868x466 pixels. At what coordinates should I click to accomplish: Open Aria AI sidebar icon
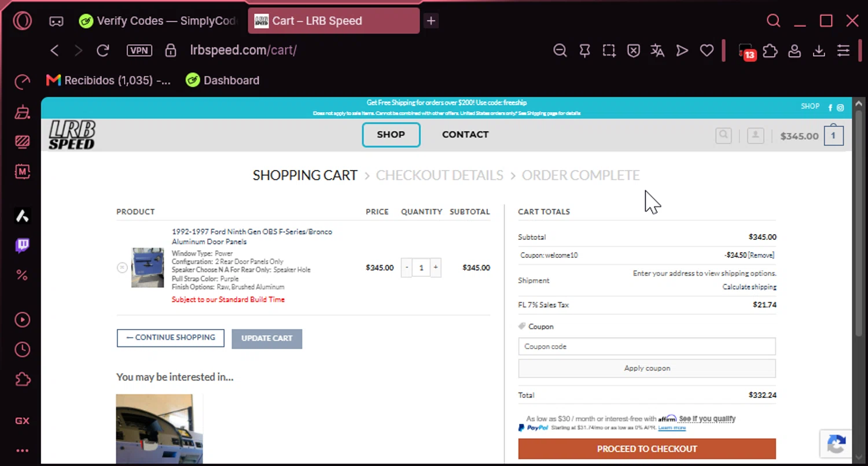pos(23,216)
